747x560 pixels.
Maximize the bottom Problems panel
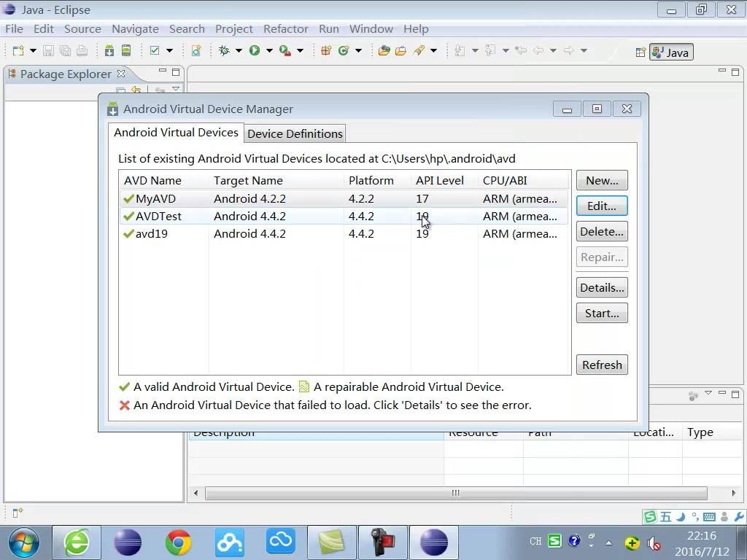[735, 394]
